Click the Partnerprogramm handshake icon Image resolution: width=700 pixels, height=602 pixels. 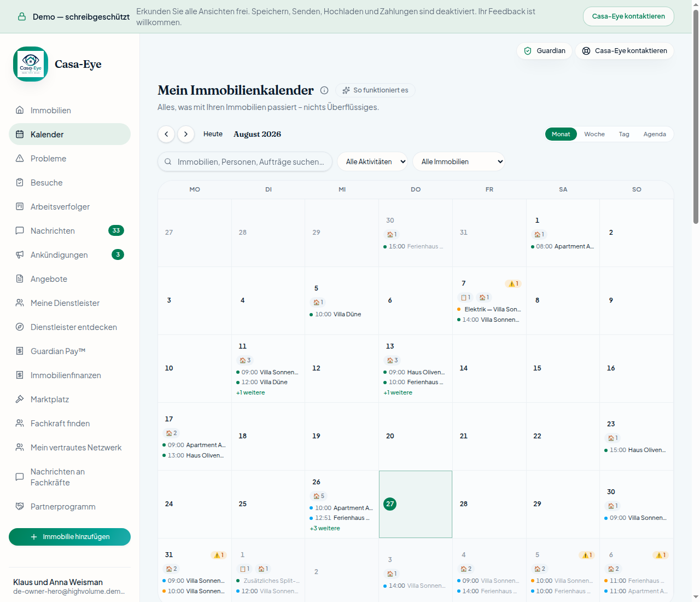(20, 506)
